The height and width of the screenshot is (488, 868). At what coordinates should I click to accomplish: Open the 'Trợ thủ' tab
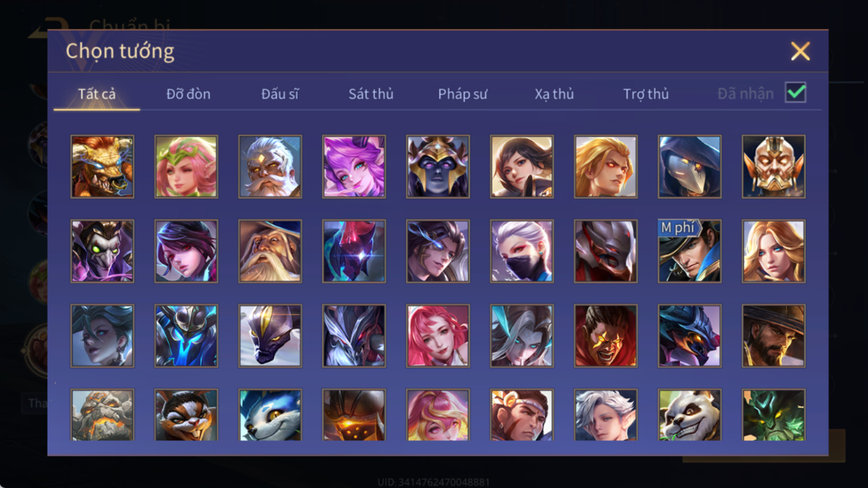pyautogui.click(x=646, y=94)
